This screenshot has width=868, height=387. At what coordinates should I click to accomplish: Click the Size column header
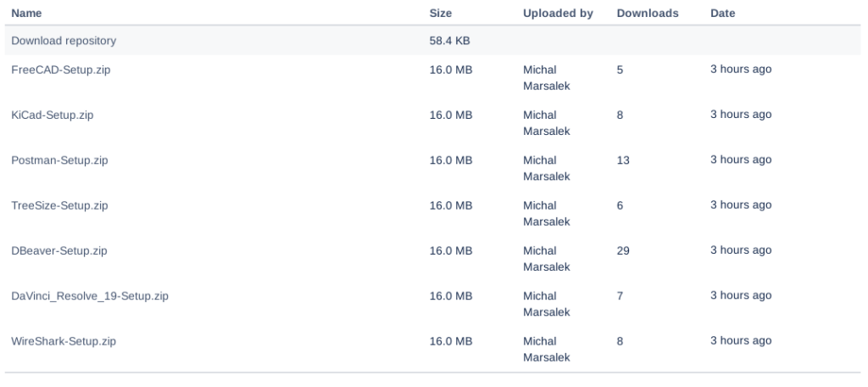[x=441, y=14]
